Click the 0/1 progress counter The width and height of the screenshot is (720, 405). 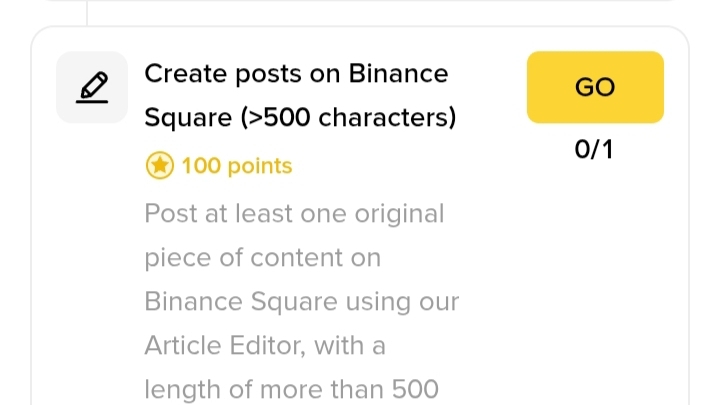pyautogui.click(x=594, y=150)
